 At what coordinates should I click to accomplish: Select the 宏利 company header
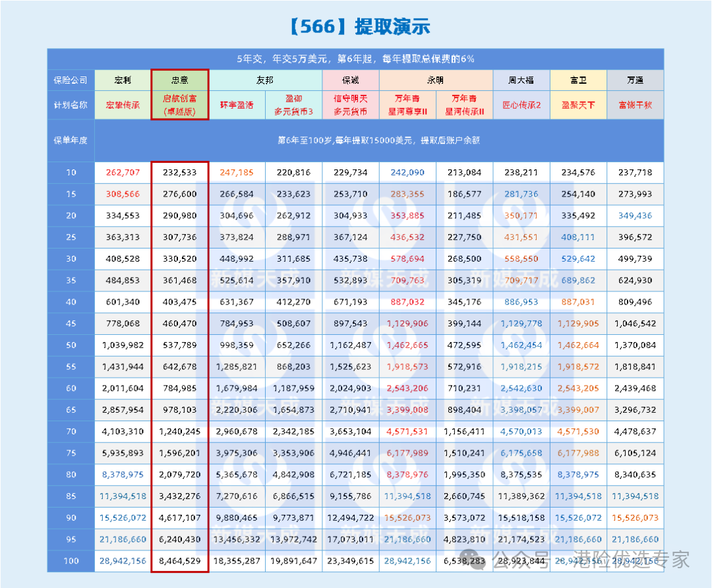coord(123,80)
